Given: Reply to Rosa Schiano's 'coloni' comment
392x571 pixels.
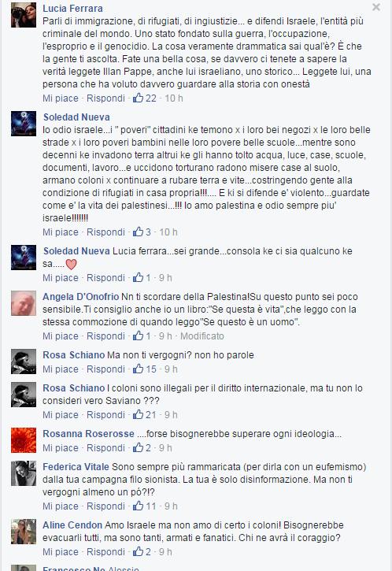Looking at the screenshot, I should pyautogui.click(x=105, y=414).
